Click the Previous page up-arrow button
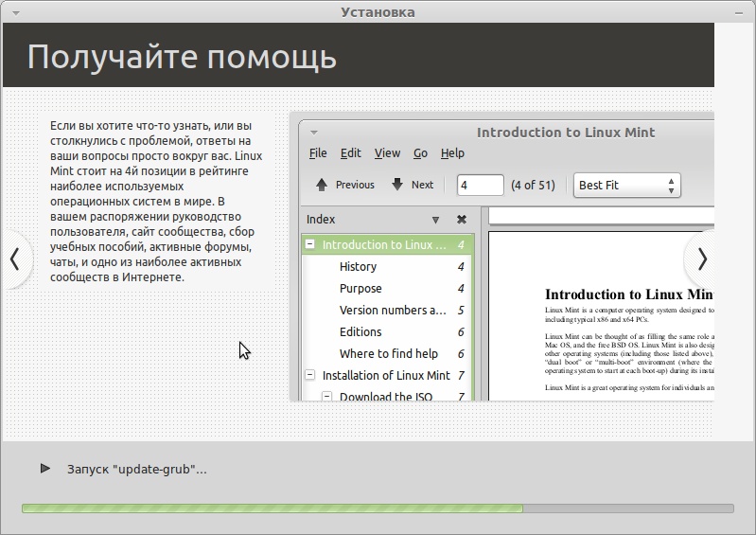Image resolution: width=756 pixels, height=535 pixels. pos(344,185)
